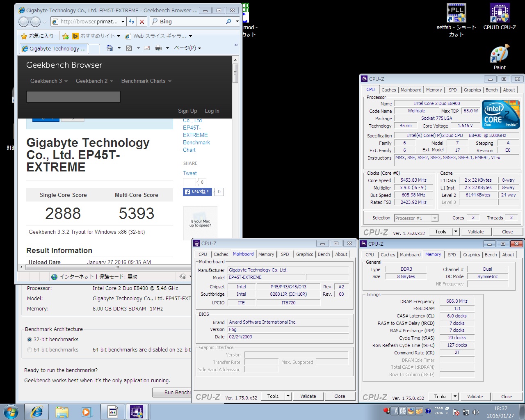The height and width of the screenshot is (420, 525).
Task: Open the volume speaker tray icon
Action: 475,412
